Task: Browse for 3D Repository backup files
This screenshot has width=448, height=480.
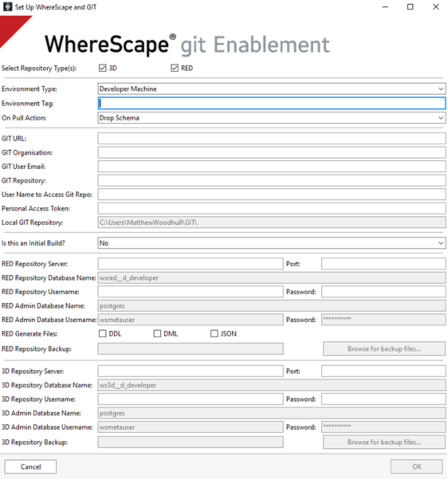Action: pos(384,442)
